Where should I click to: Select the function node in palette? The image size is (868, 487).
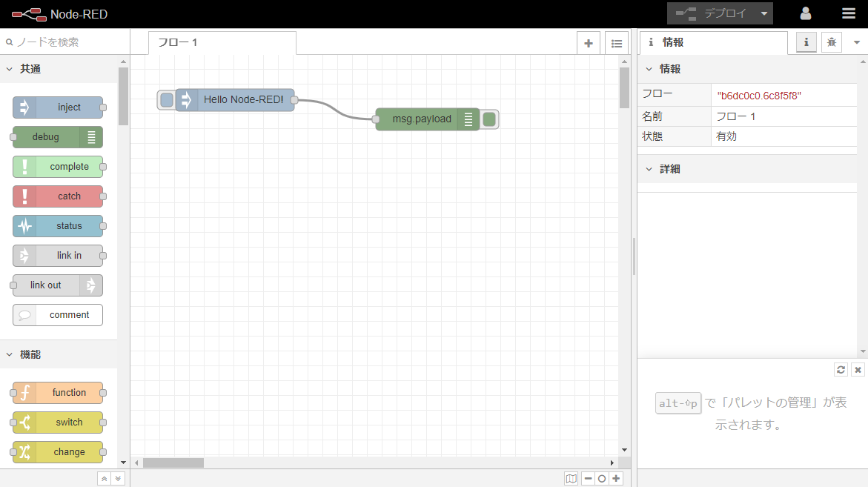pos(58,392)
